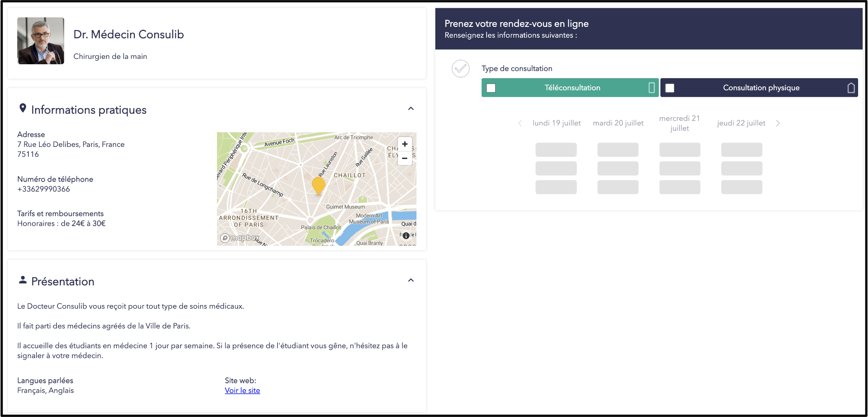This screenshot has width=868, height=417.
Task: Click Dr. Médecin Consulib's profile photo
Action: (40, 41)
